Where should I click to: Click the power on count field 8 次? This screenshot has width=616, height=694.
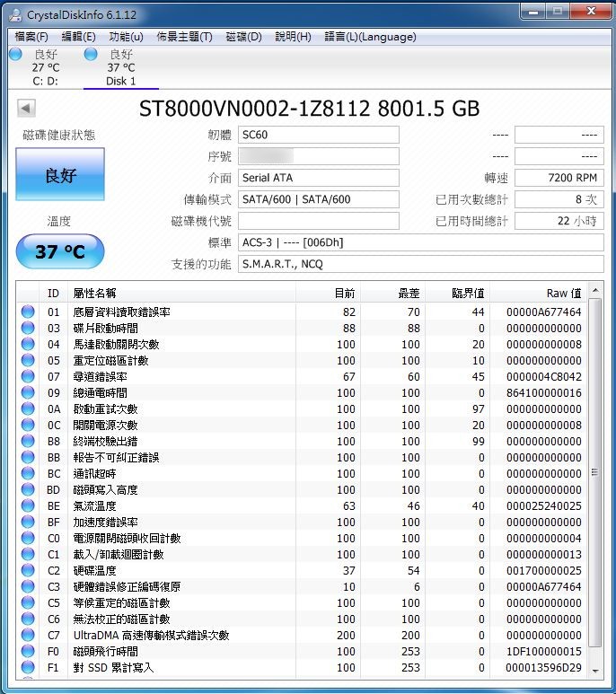point(559,199)
